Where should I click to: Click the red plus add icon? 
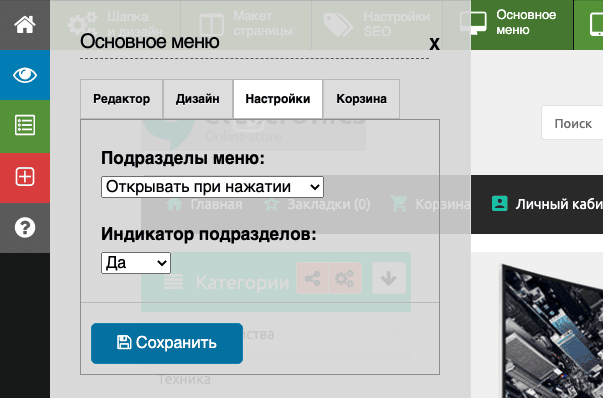(25, 177)
